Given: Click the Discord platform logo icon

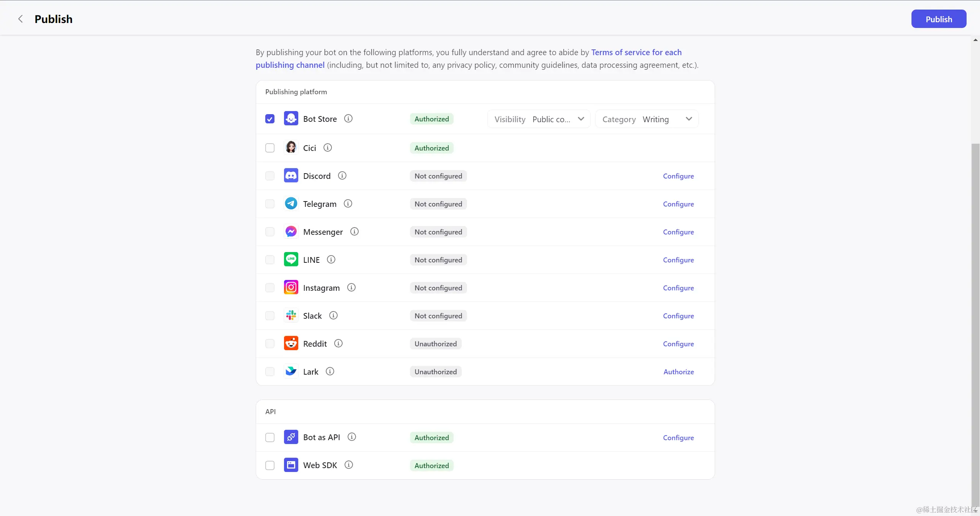Looking at the screenshot, I should pos(291,176).
